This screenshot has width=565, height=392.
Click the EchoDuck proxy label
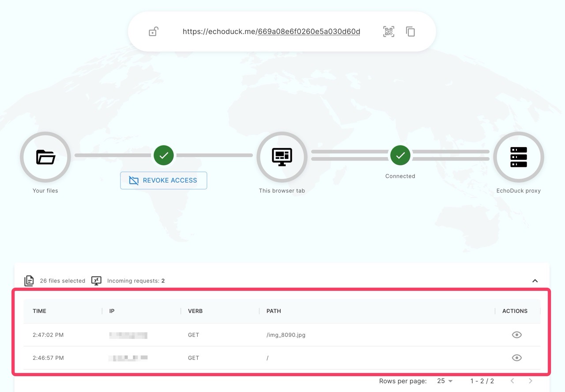point(519,191)
